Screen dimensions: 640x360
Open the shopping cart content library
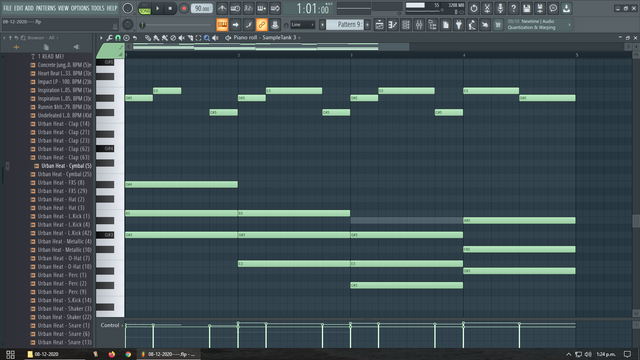(x=498, y=24)
